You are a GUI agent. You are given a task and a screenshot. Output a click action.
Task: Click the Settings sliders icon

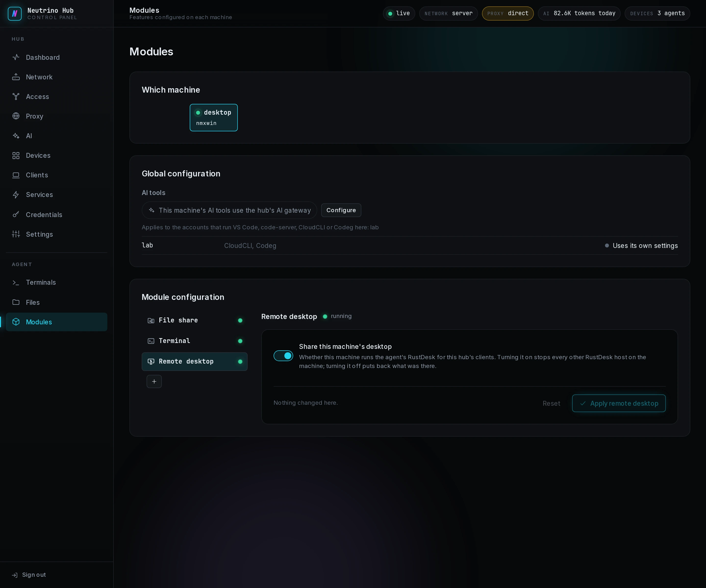pyautogui.click(x=16, y=234)
